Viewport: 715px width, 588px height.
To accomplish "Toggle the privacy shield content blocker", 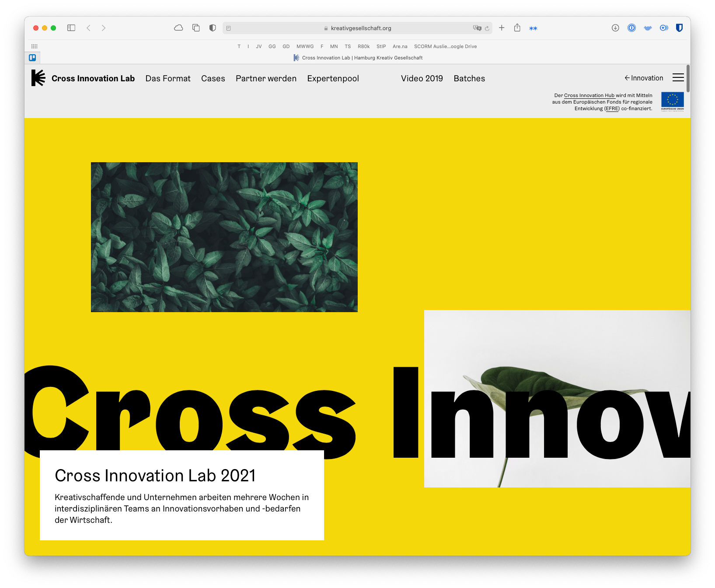I will click(x=213, y=28).
